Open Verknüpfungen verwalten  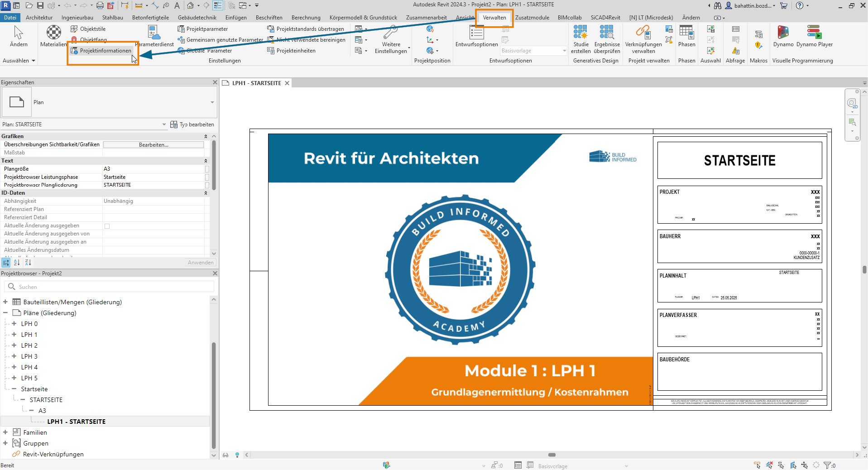[643, 39]
